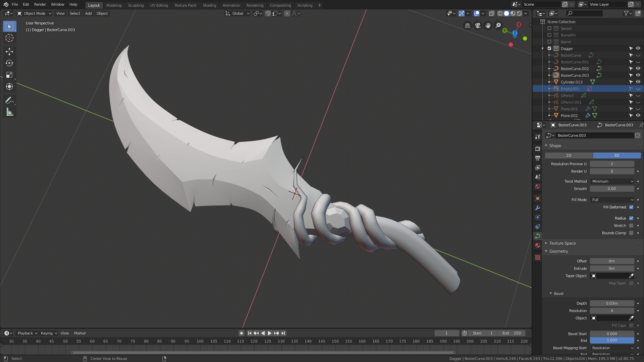The image size is (644, 362).
Task: Uncheck the Fill Deformed checkbox
Action: [631, 207]
